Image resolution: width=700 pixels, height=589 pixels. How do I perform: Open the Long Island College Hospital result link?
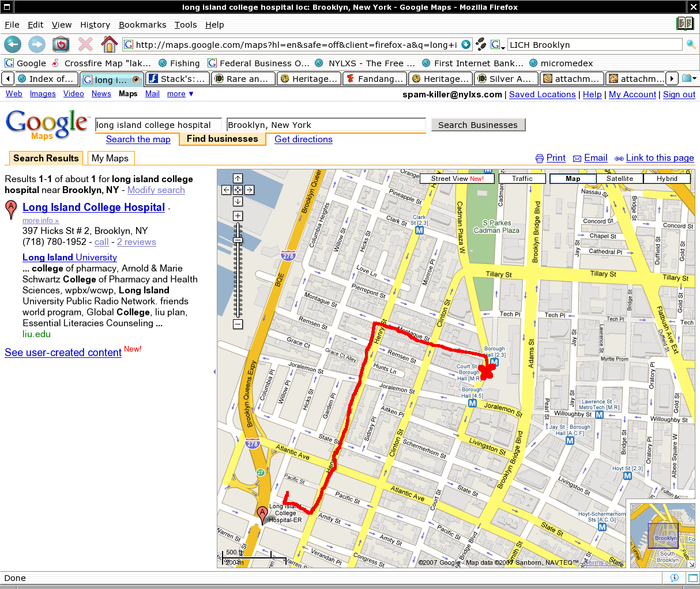click(94, 207)
